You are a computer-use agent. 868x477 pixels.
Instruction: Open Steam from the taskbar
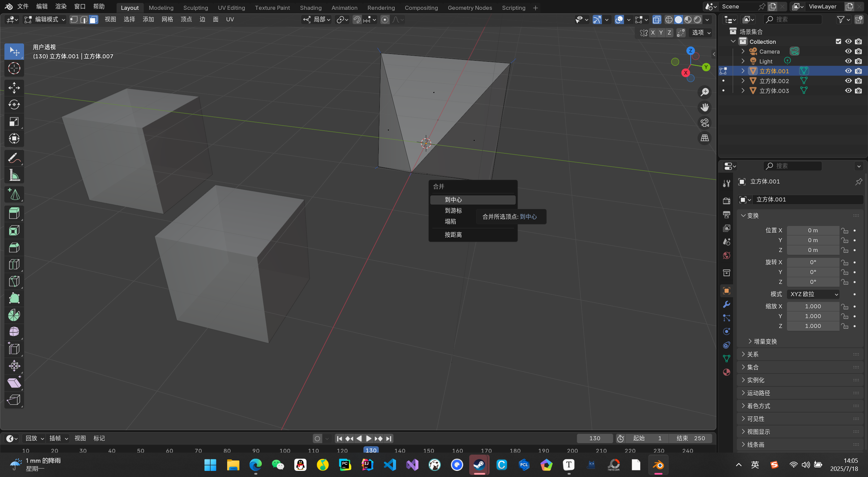479,465
